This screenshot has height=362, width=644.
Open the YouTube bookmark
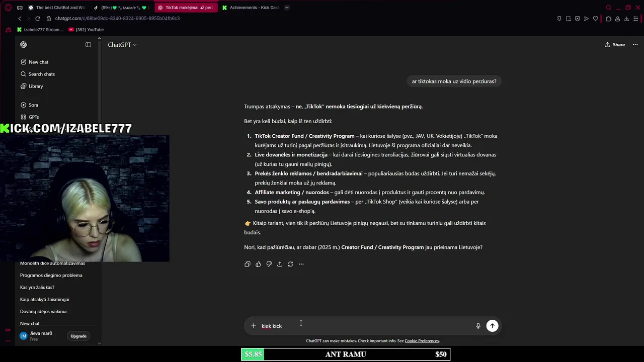pyautogui.click(x=86, y=30)
